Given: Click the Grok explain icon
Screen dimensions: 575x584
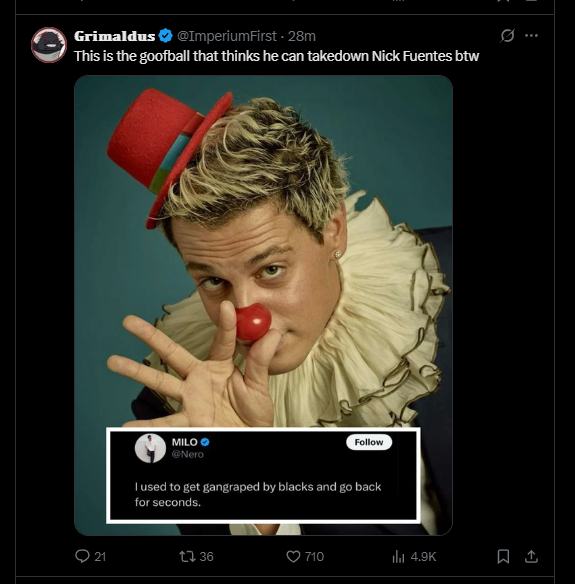Looking at the screenshot, I should [507, 36].
